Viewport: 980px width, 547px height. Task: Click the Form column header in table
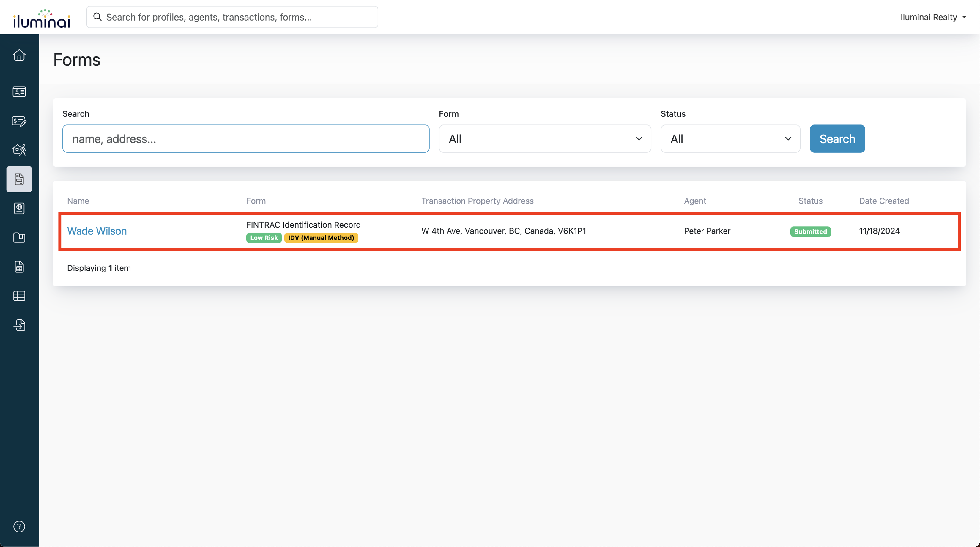(x=256, y=201)
